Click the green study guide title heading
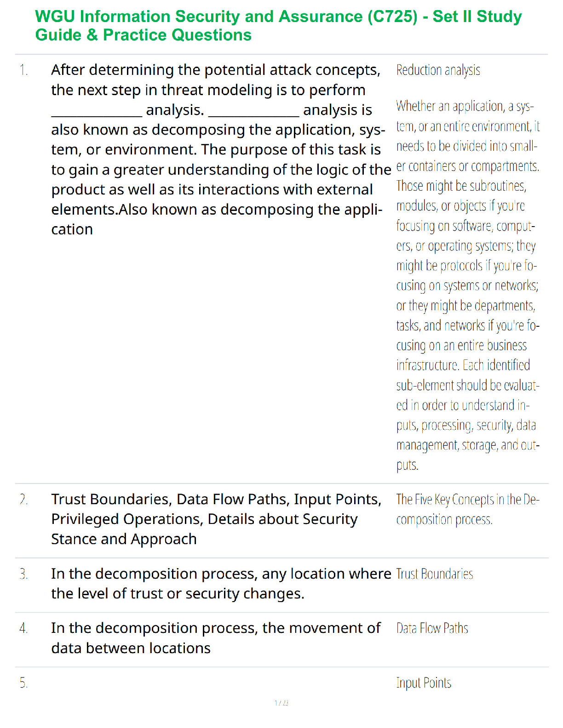The width and height of the screenshot is (563, 728). (x=278, y=26)
